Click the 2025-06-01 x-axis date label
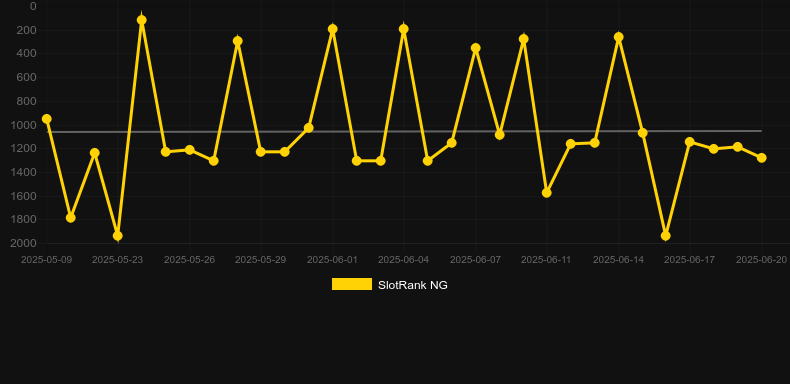Viewport: 790px width, 384px height. click(333, 260)
